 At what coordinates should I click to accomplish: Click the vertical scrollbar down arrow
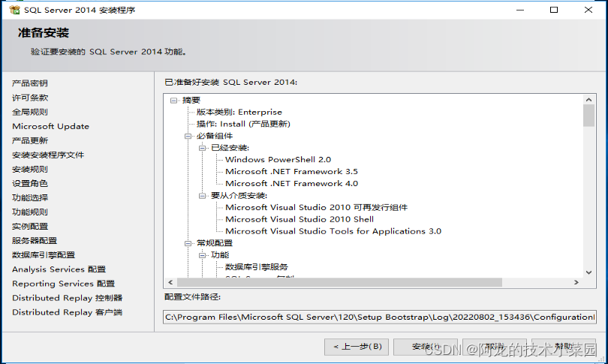click(x=588, y=272)
